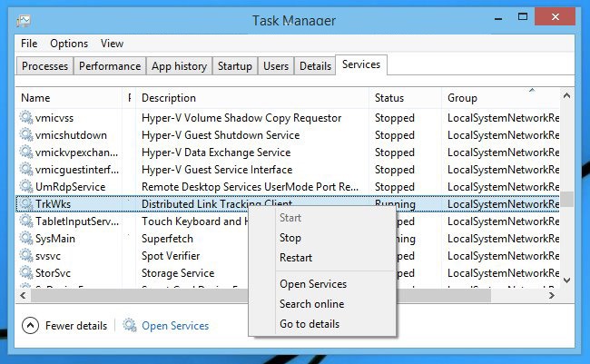Click the gear icon beside SysMain
The image size is (590, 364).
[x=26, y=238]
